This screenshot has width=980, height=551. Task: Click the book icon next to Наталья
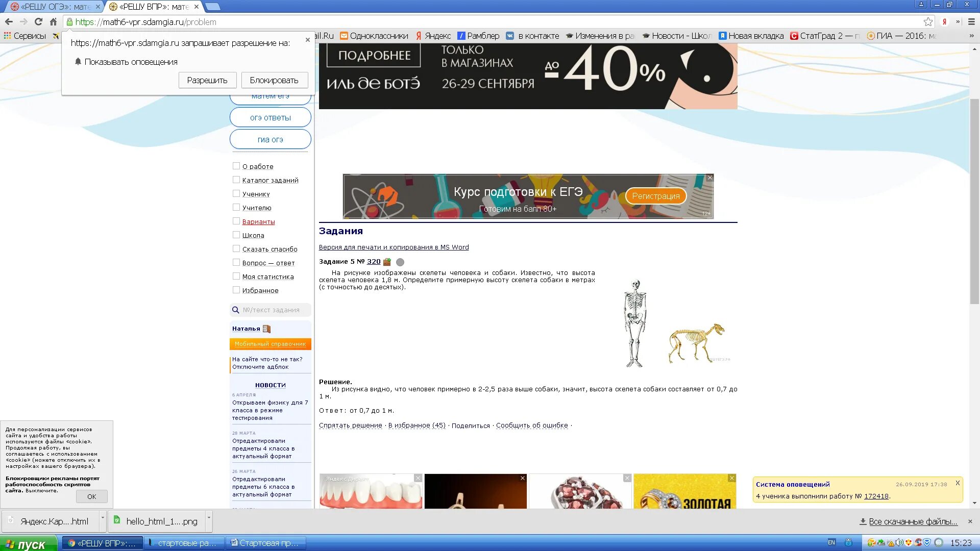point(266,329)
